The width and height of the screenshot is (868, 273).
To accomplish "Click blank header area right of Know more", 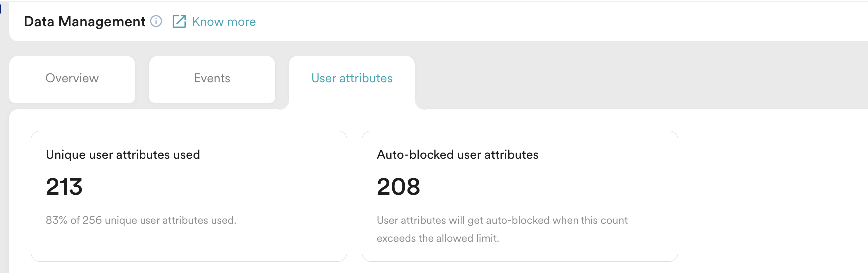I will pyautogui.click(x=548, y=22).
